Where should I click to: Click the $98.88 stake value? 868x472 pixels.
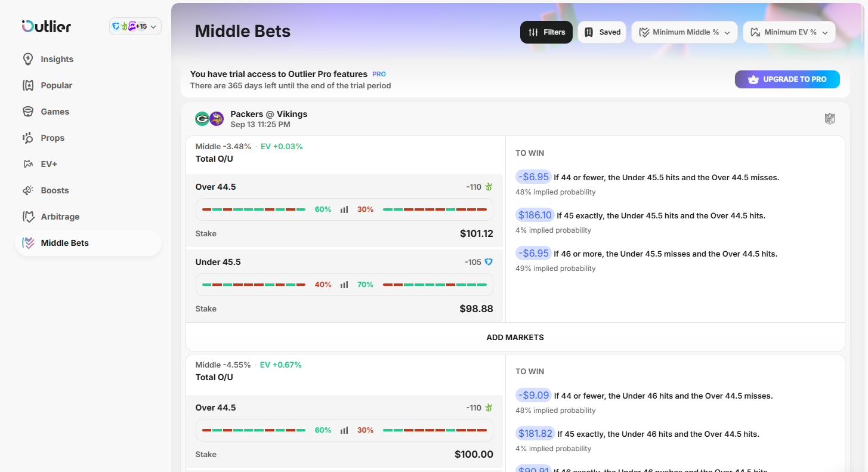(x=477, y=309)
